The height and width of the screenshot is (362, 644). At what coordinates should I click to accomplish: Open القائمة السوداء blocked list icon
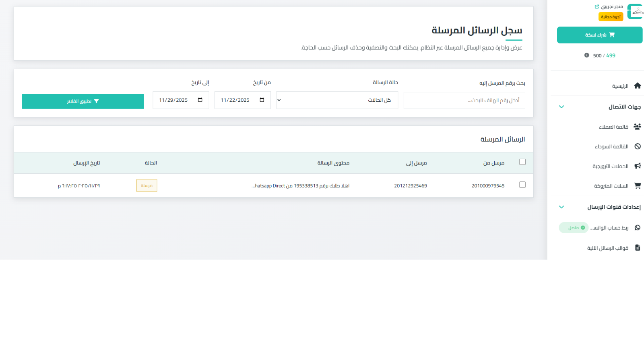637,146
